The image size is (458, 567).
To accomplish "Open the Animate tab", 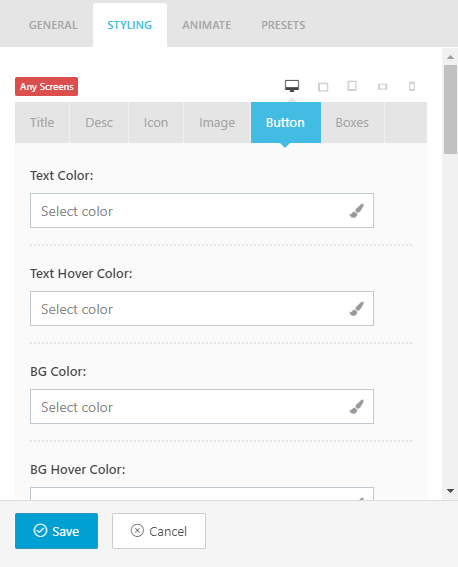I will (206, 25).
